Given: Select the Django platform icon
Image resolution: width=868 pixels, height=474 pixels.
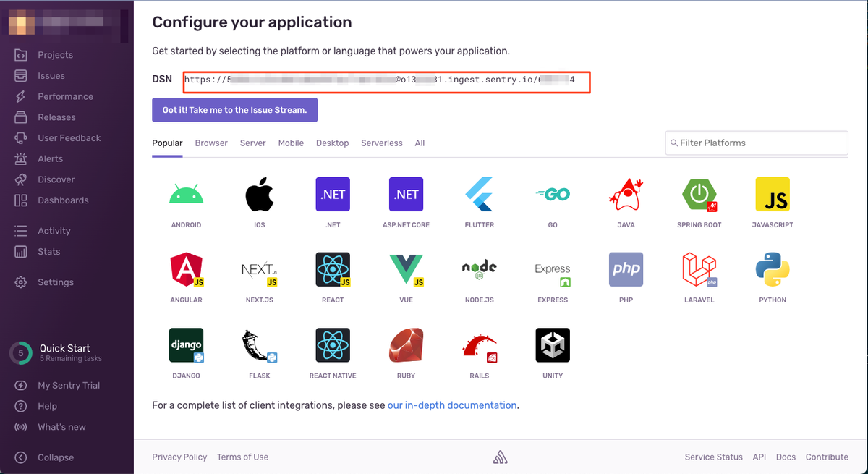Looking at the screenshot, I should coord(186,344).
